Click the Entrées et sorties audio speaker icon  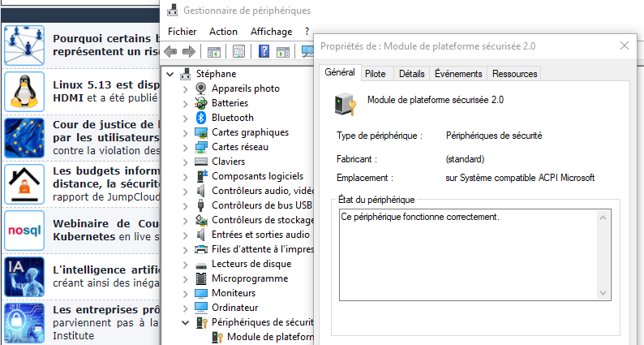tap(201, 235)
